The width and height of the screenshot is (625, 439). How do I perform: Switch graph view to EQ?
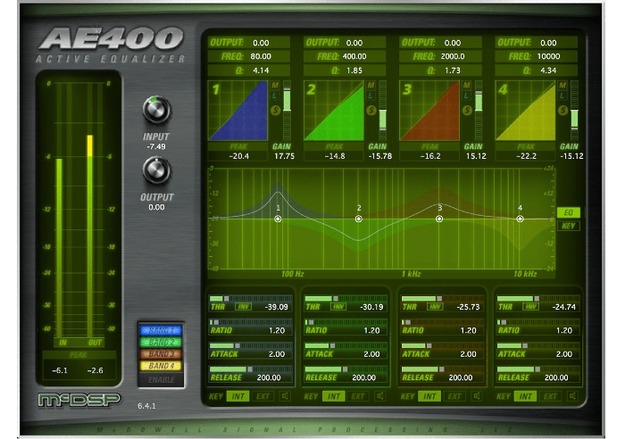tap(569, 213)
